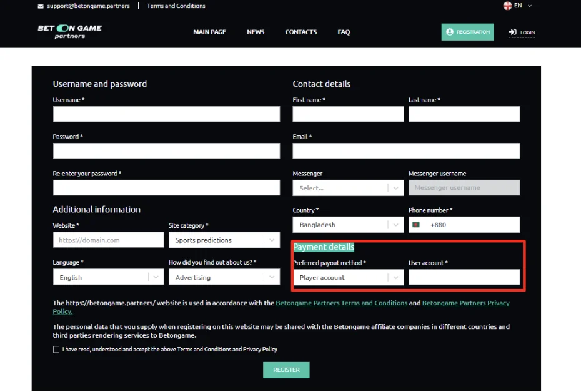Open the Contacts menu item

pyautogui.click(x=301, y=32)
